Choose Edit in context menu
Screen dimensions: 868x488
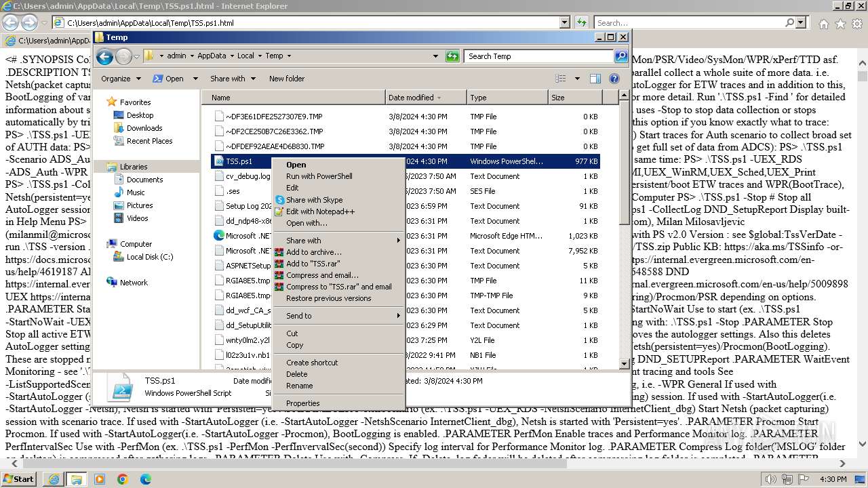point(338,188)
